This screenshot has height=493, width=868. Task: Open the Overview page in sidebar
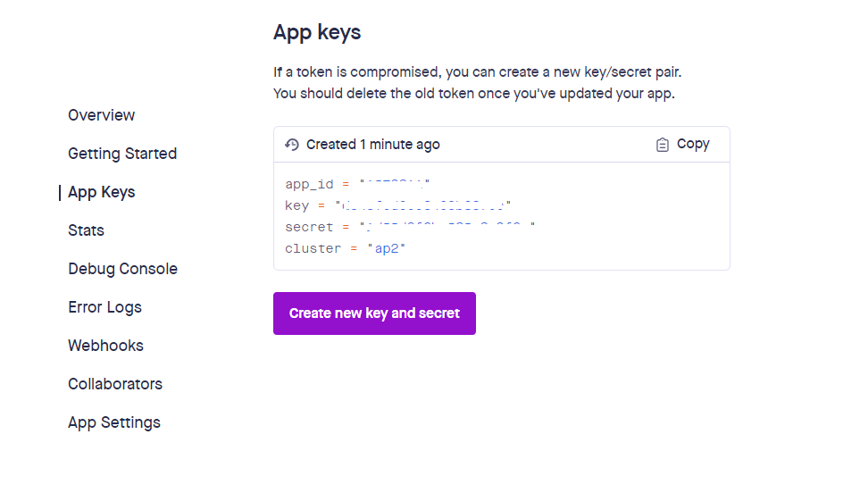pyautogui.click(x=102, y=115)
